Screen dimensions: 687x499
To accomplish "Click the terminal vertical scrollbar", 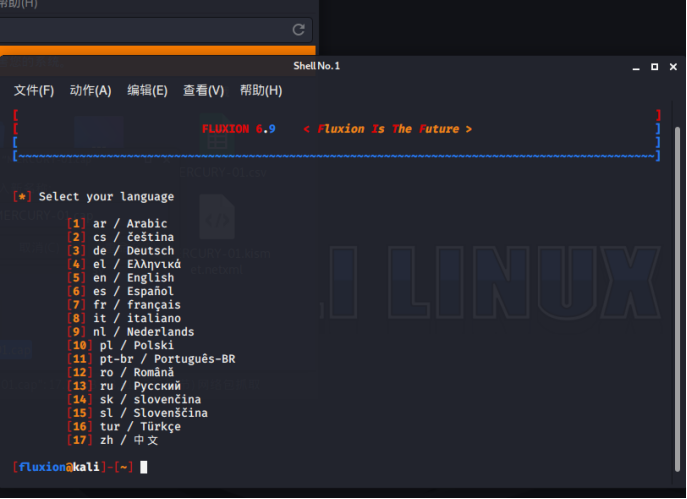I will pyautogui.click(x=677, y=298).
